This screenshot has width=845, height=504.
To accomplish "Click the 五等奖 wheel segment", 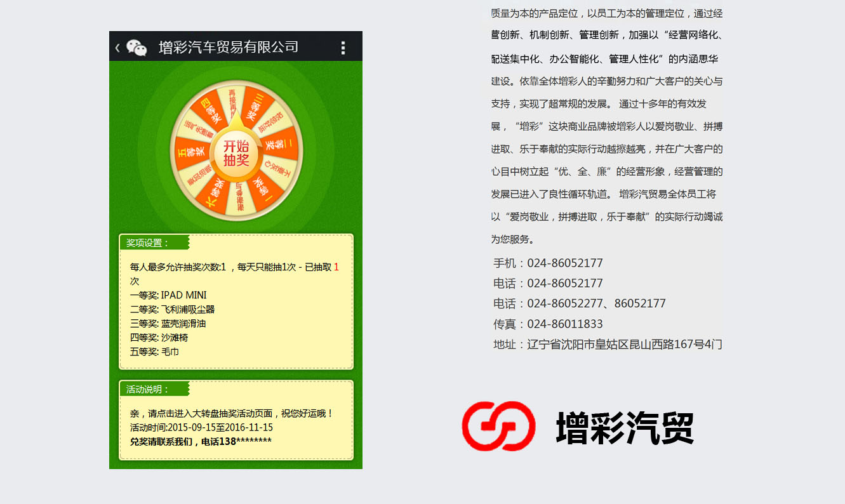I will (x=192, y=150).
